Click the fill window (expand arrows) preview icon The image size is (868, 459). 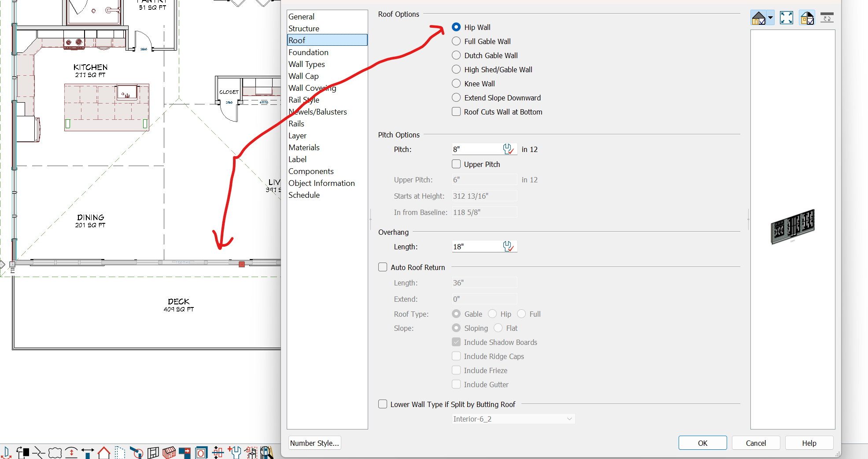coord(786,18)
